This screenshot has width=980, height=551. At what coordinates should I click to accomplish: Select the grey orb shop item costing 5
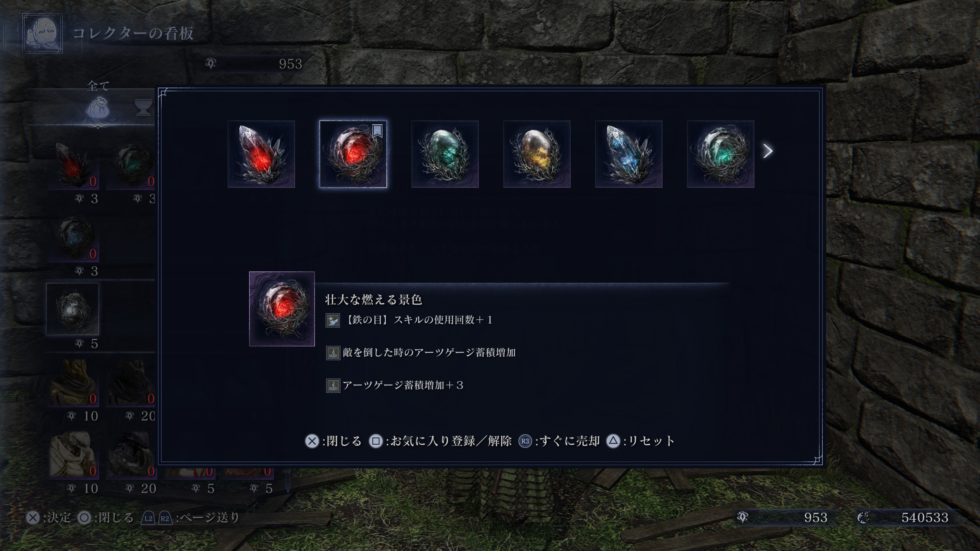pos(73,309)
